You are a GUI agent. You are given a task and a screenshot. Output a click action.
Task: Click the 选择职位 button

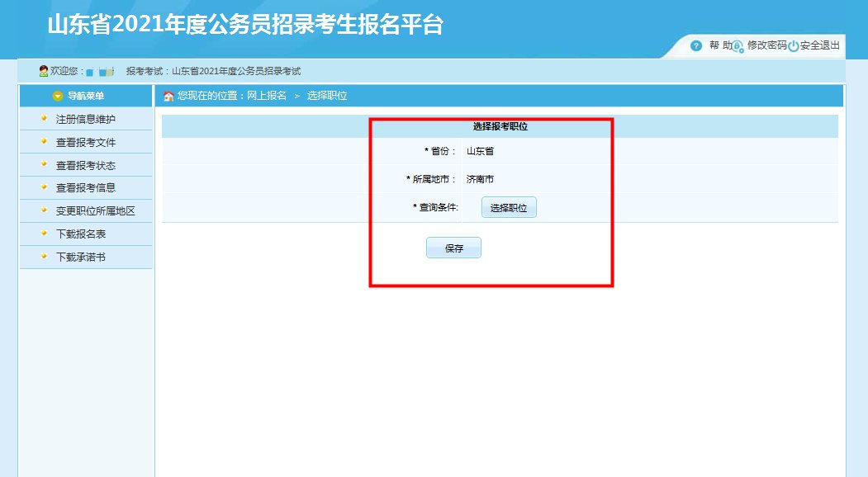pyautogui.click(x=509, y=206)
